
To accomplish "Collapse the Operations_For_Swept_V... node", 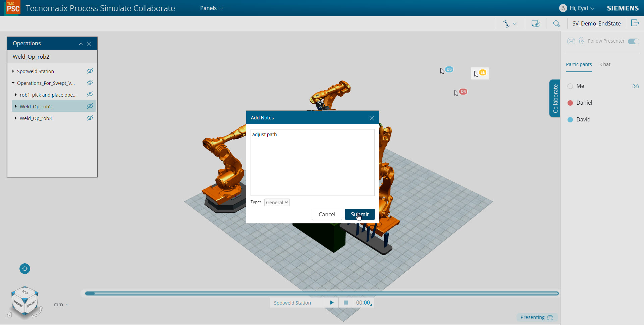I will [13, 83].
